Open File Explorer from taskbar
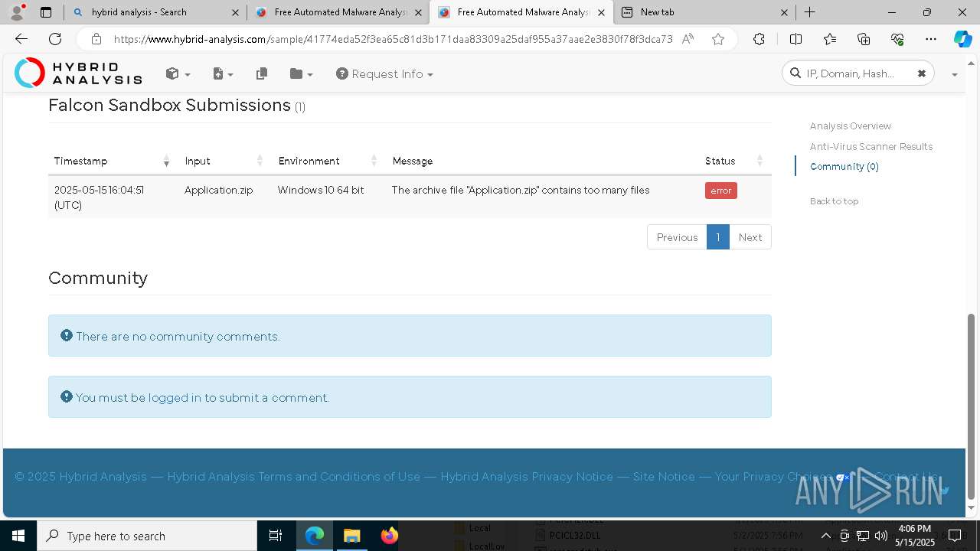 [x=351, y=536]
